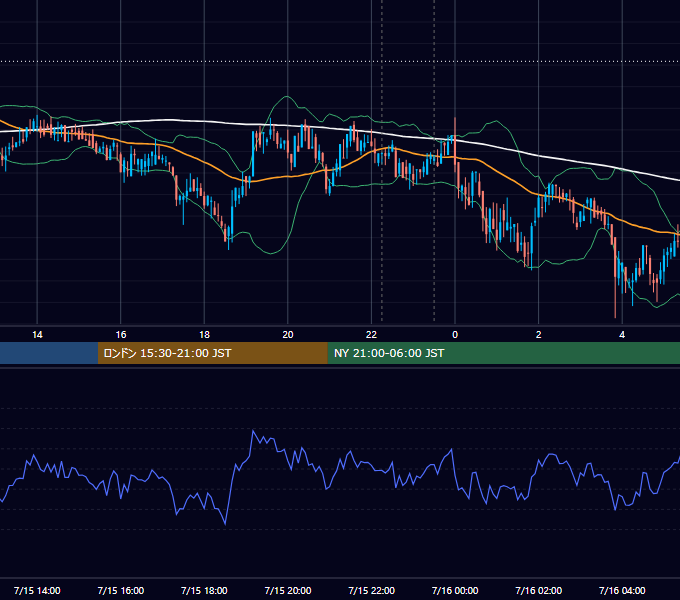Image resolution: width=680 pixels, height=600 pixels.
Task: Click the 7/16 04:00 date label
Action: pos(622,590)
